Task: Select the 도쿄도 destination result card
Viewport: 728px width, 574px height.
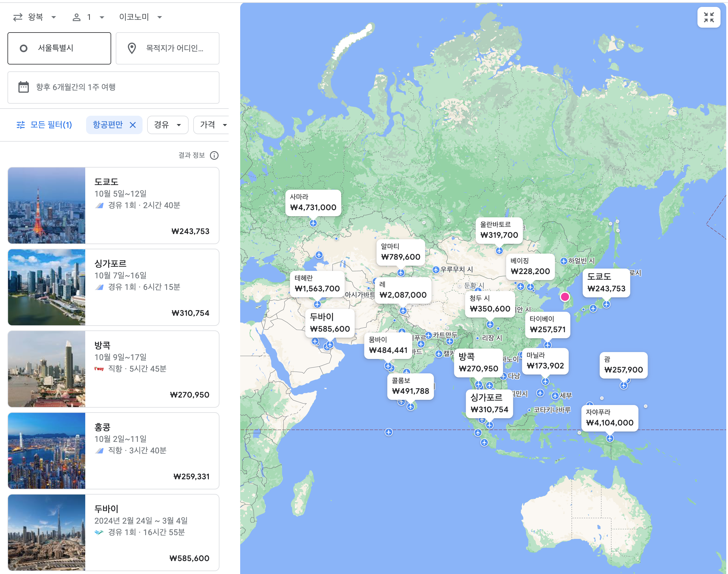Action: click(x=113, y=206)
